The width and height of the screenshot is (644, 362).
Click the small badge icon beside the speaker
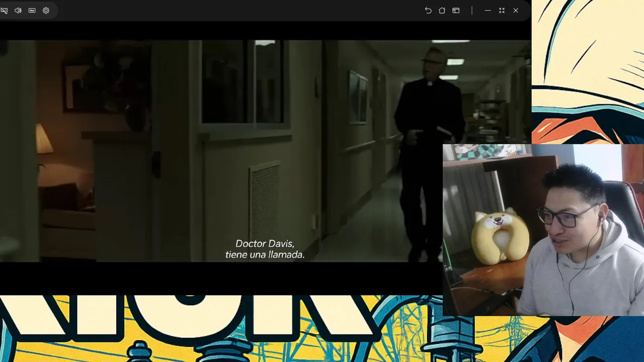pyautogui.click(x=32, y=11)
